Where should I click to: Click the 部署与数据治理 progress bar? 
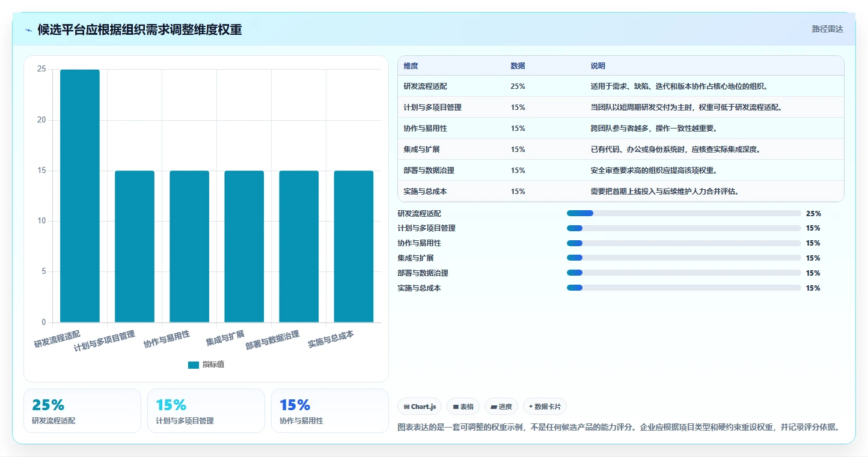point(683,273)
